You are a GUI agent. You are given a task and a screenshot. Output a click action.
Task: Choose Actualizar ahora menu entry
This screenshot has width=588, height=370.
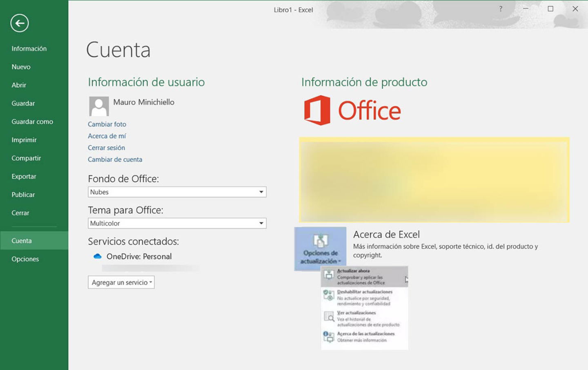(x=364, y=277)
